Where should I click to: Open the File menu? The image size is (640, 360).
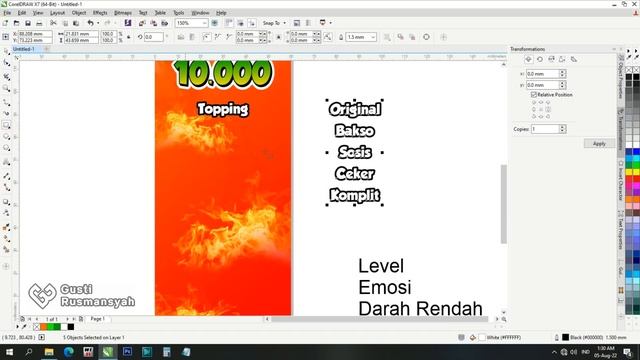7,13
